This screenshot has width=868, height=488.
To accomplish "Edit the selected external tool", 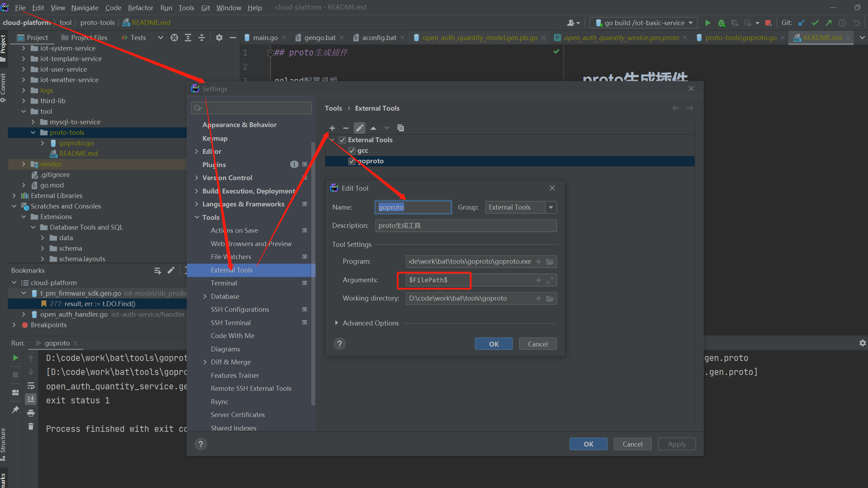I will tap(360, 128).
